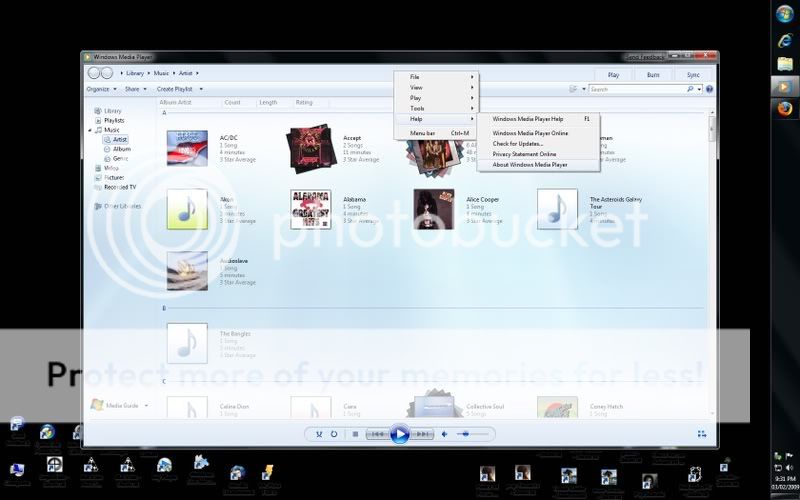800x500 pixels.
Task: Open View options icon
Action: (x=573, y=89)
